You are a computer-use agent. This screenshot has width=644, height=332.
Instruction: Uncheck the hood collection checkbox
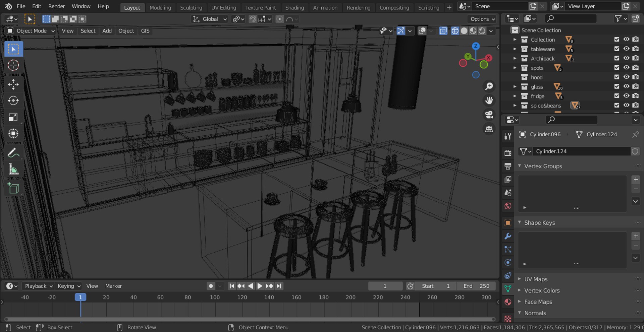point(616,77)
